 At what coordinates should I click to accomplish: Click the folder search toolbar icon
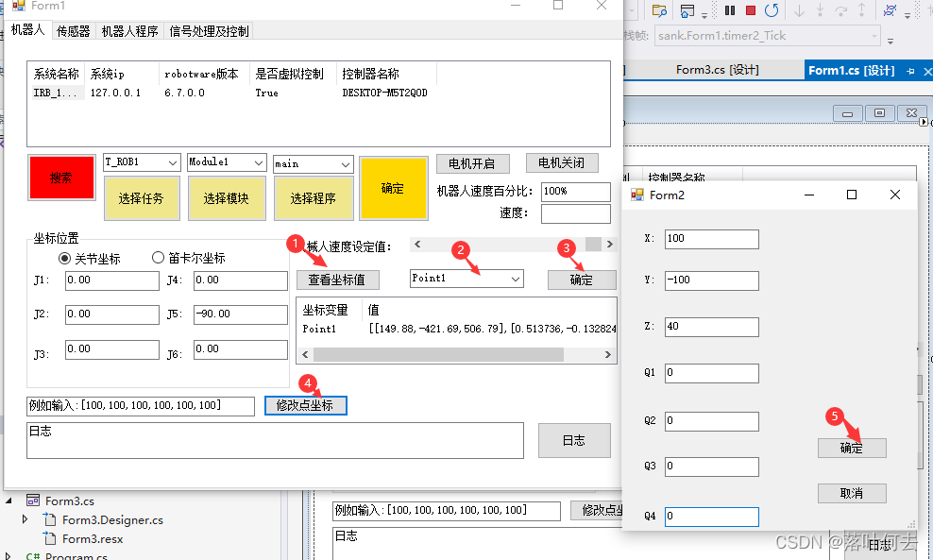point(661,10)
